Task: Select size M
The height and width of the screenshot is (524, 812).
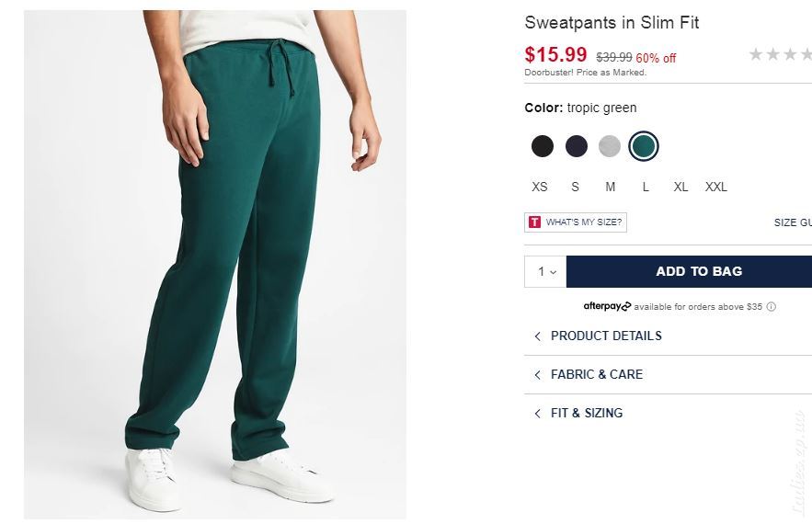Action: [x=611, y=187]
